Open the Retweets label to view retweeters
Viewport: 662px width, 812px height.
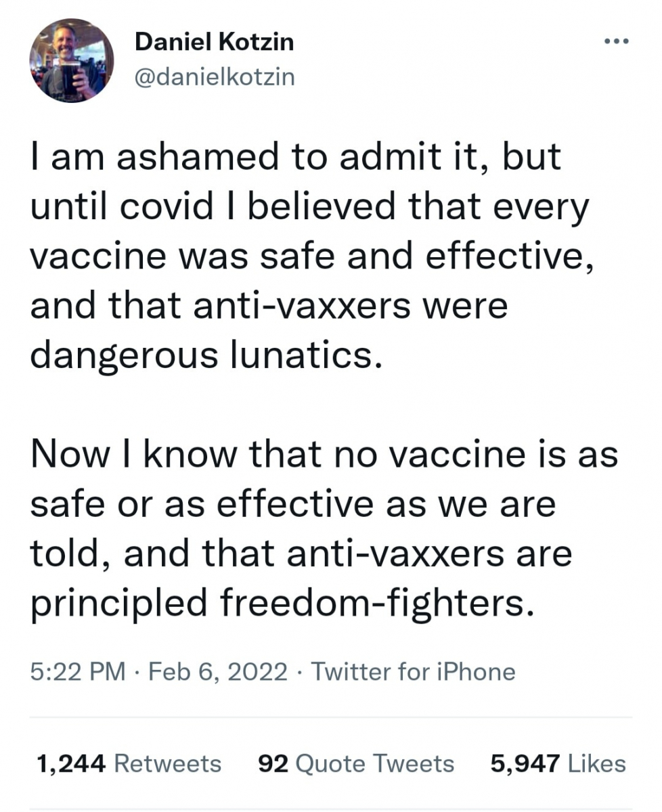pyautogui.click(x=168, y=763)
